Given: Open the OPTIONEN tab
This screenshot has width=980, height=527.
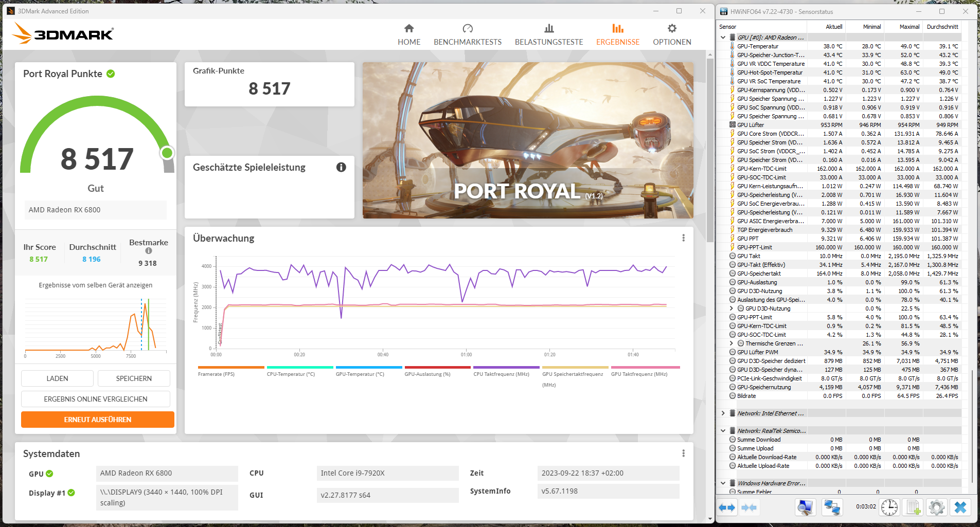Looking at the screenshot, I should click(x=672, y=34).
